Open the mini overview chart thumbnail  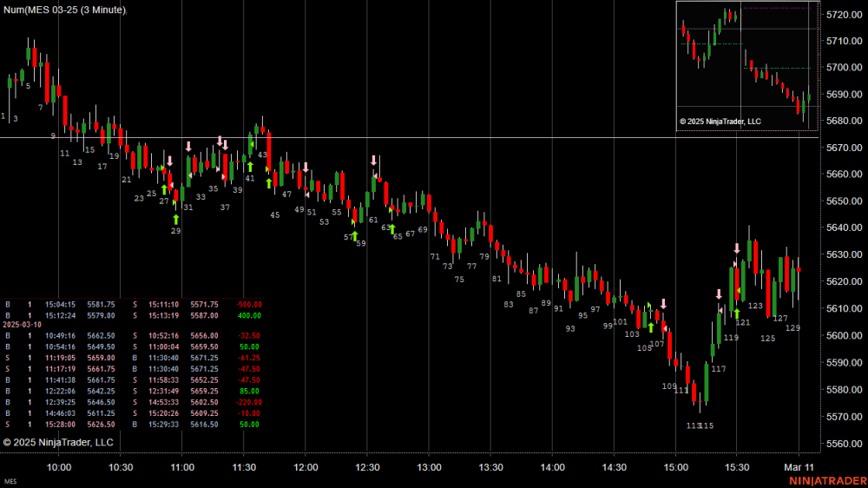click(x=742, y=66)
